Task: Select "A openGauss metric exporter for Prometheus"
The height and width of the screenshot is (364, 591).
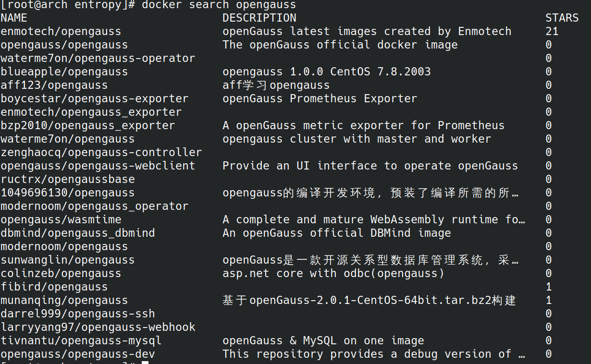Action: [364, 126]
